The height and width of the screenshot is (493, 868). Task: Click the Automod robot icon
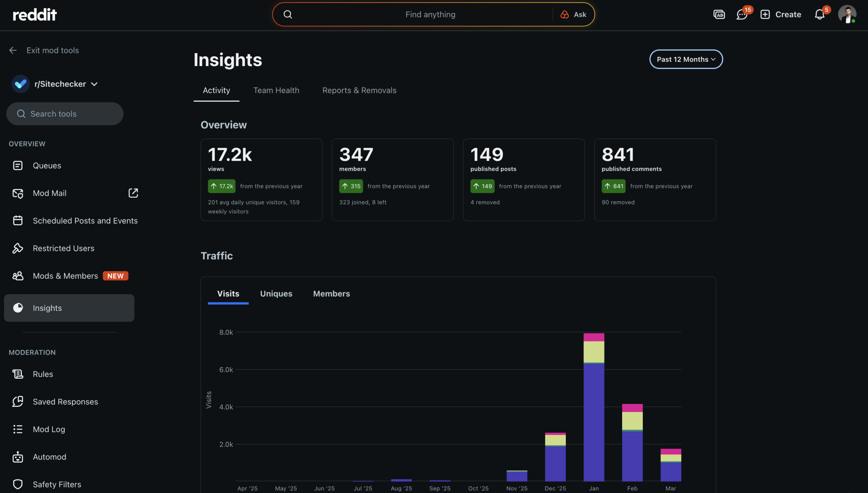point(18,457)
